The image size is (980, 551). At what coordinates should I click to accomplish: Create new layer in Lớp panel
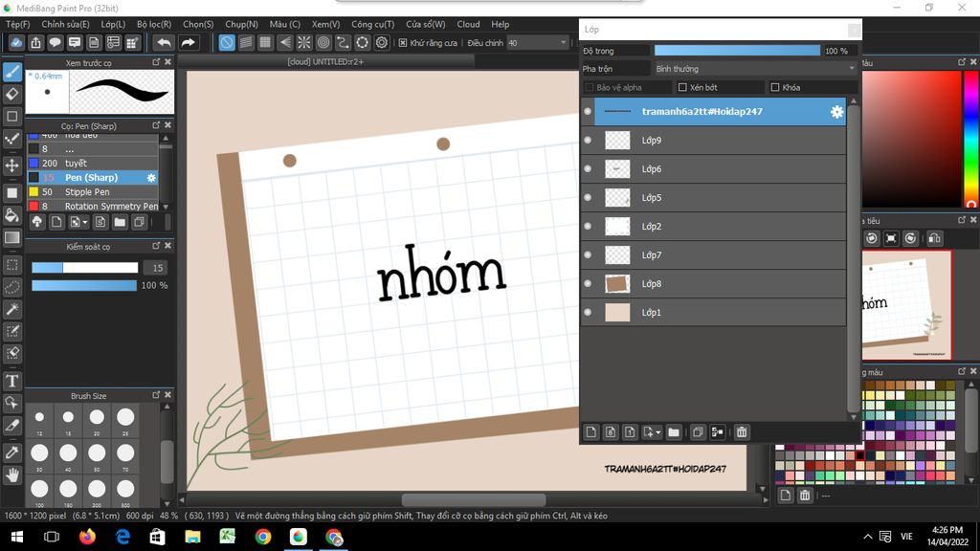click(591, 432)
